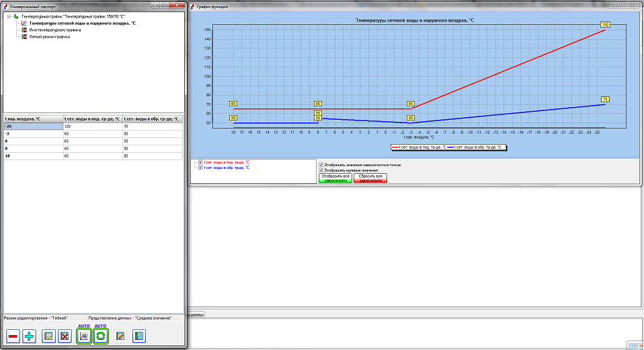
Task: Toggle Отображать нулевые значения checkbox
Action: click(321, 170)
